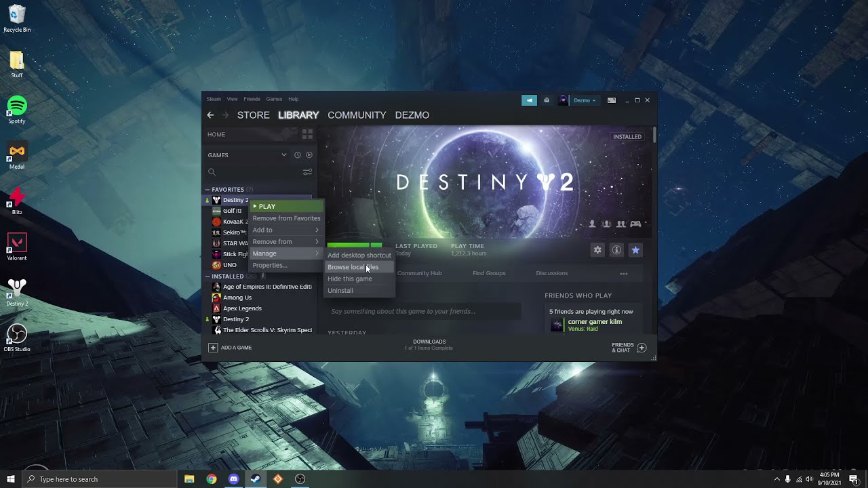Open the Steam menu in menu bar
Image resolution: width=868 pixels, height=488 pixels.
tap(214, 99)
